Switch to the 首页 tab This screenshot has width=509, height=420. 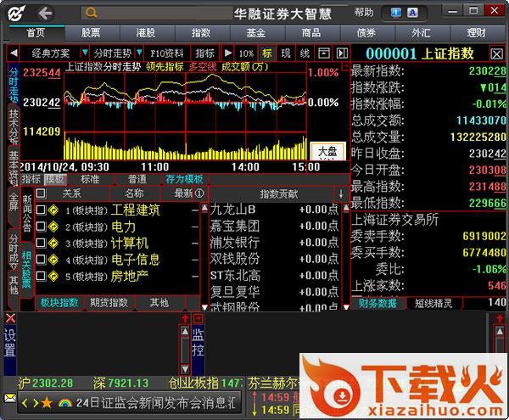pos(36,33)
